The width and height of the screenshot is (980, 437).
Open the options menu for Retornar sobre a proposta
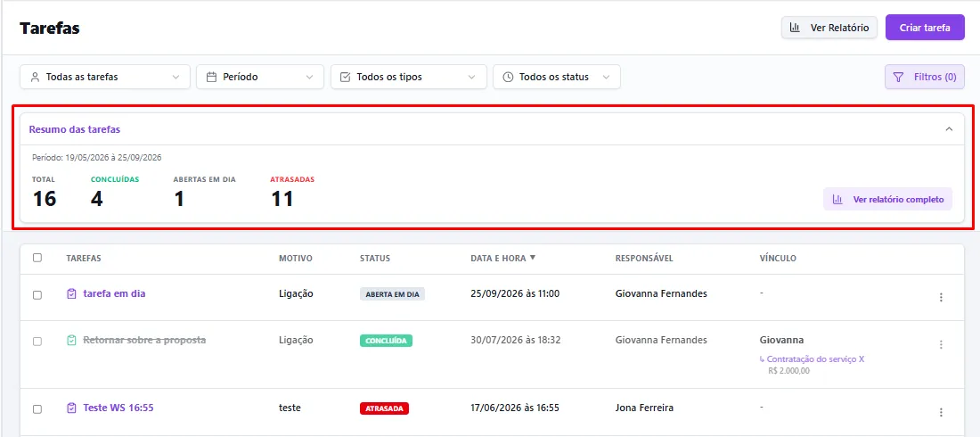942,344
